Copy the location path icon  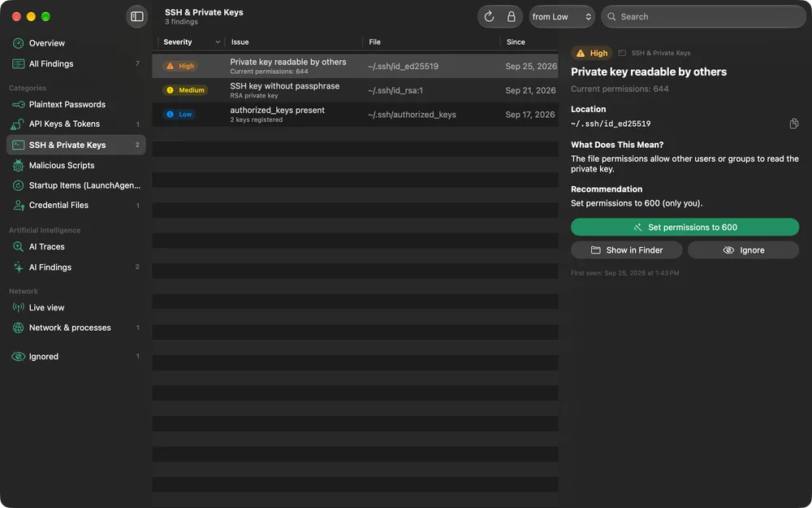[793, 124]
